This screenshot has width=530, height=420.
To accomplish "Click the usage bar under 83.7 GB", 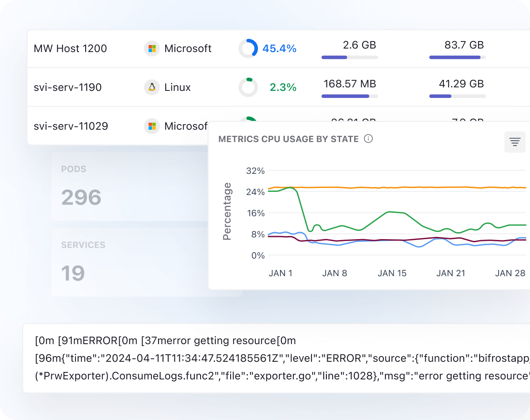I will pyautogui.click(x=458, y=57).
